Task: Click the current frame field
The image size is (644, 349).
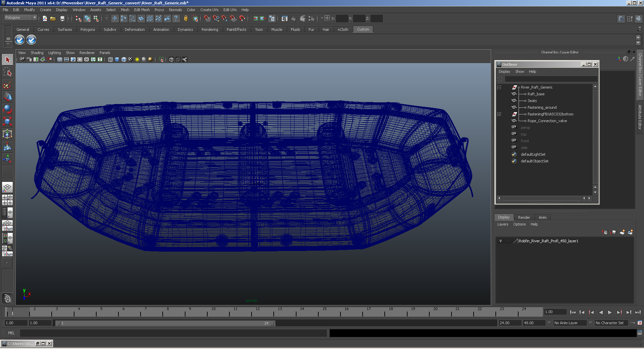Action: [x=555, y=312]
